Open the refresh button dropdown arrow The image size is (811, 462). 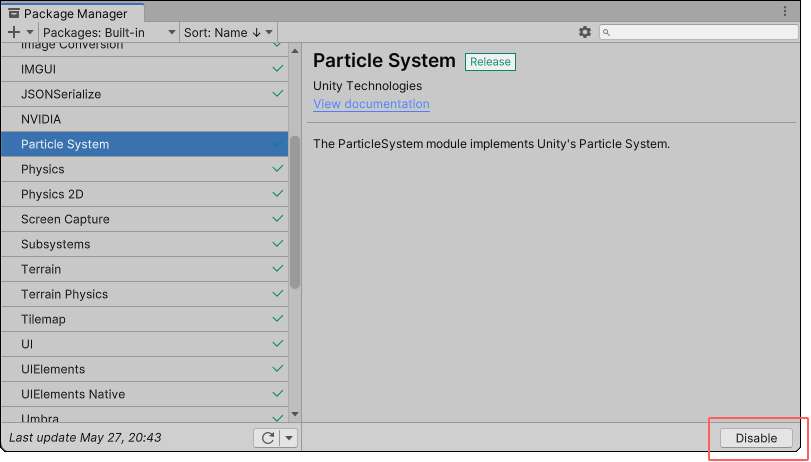point(289,438)
